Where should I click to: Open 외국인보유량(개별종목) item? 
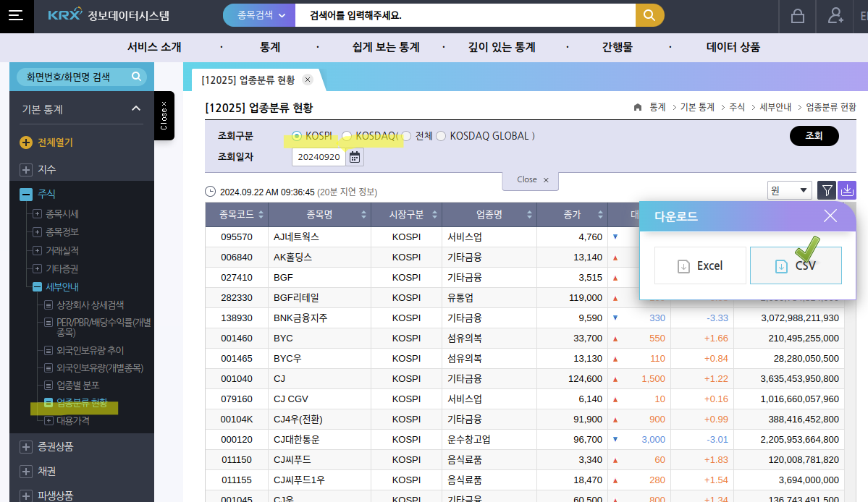tap(100, 368)
